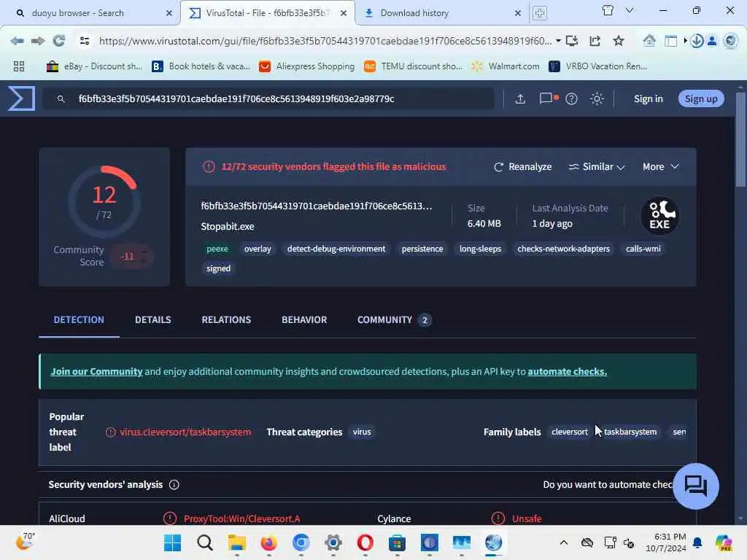The width and height of the screenshot is (747, 560).
Task: Open File Explorer from the taskbar
Action: pos(237,542)
